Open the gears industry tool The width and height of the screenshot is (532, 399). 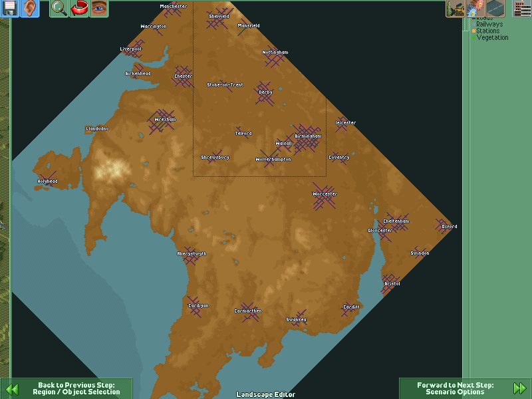[x=475, y=8]
